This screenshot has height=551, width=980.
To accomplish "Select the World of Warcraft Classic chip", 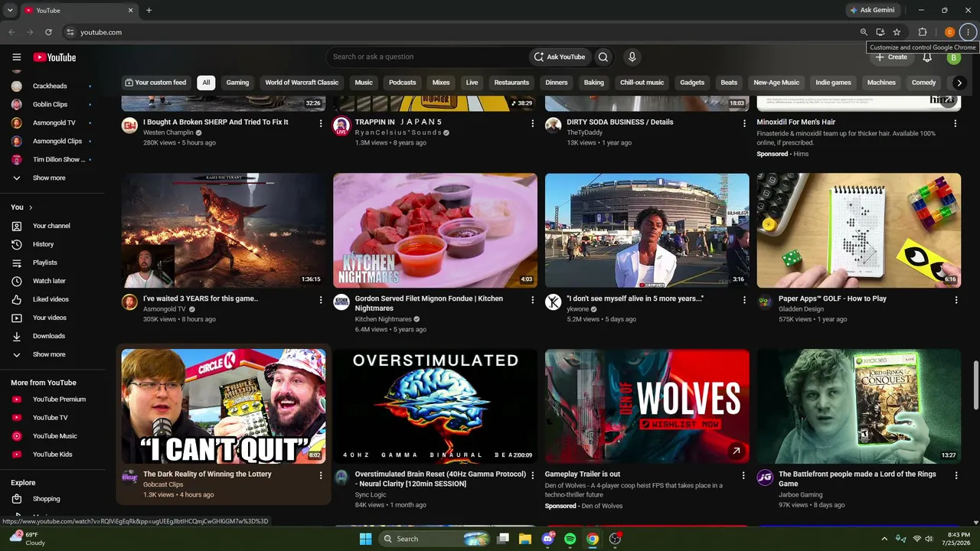I will [x=302, y=83].
